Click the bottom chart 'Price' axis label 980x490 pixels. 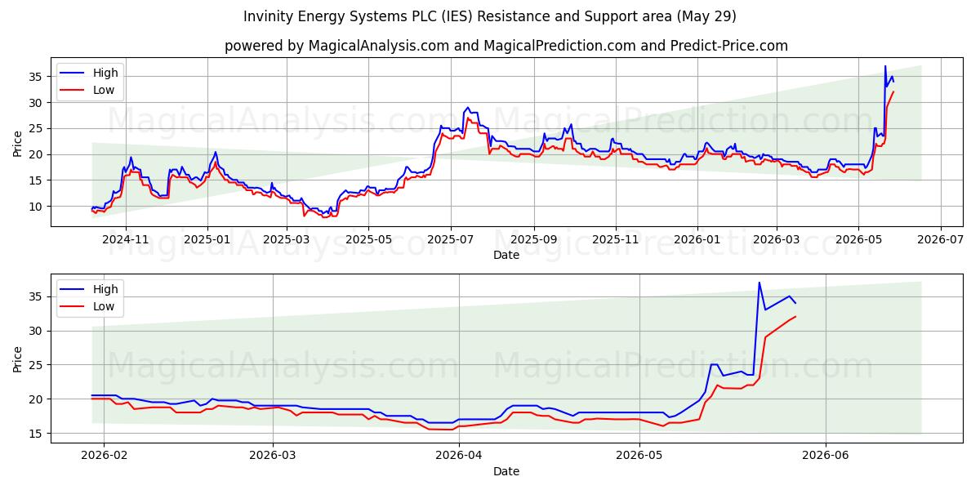coord(18,359)
